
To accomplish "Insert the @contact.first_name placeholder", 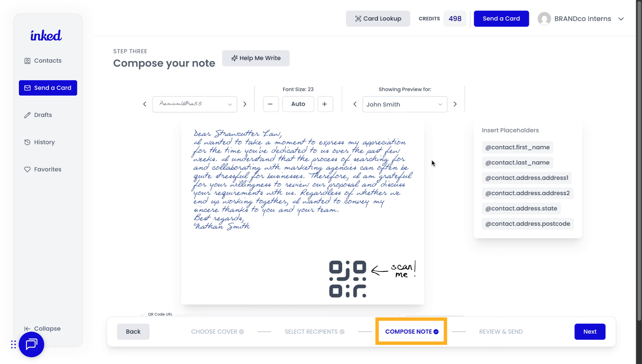I will (x=517, y=147).
